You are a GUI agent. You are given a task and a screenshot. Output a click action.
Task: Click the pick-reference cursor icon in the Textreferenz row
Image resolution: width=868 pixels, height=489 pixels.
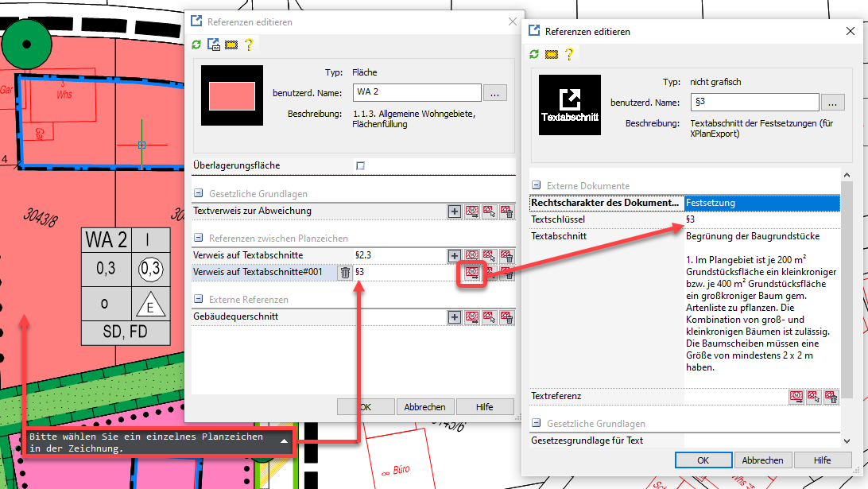point(813,396)
